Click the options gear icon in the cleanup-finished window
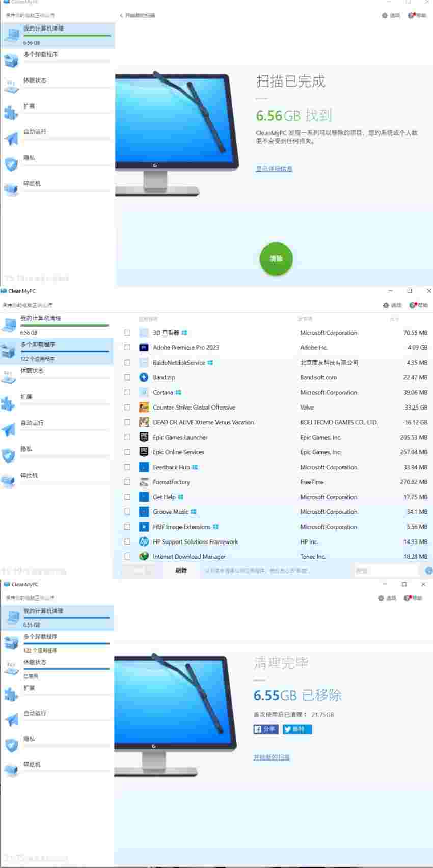The image size is (433, 868). point(381,598)
